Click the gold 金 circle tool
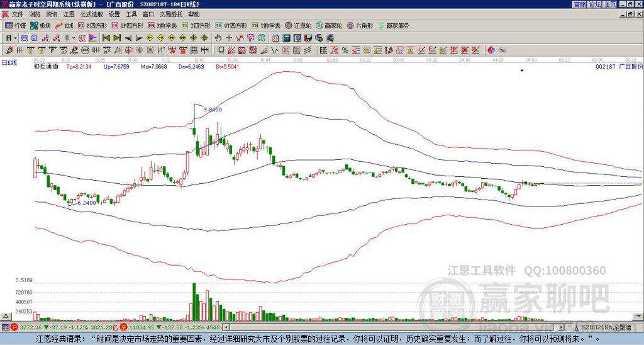Screen dimensions: 644x345 click(367, 50)
